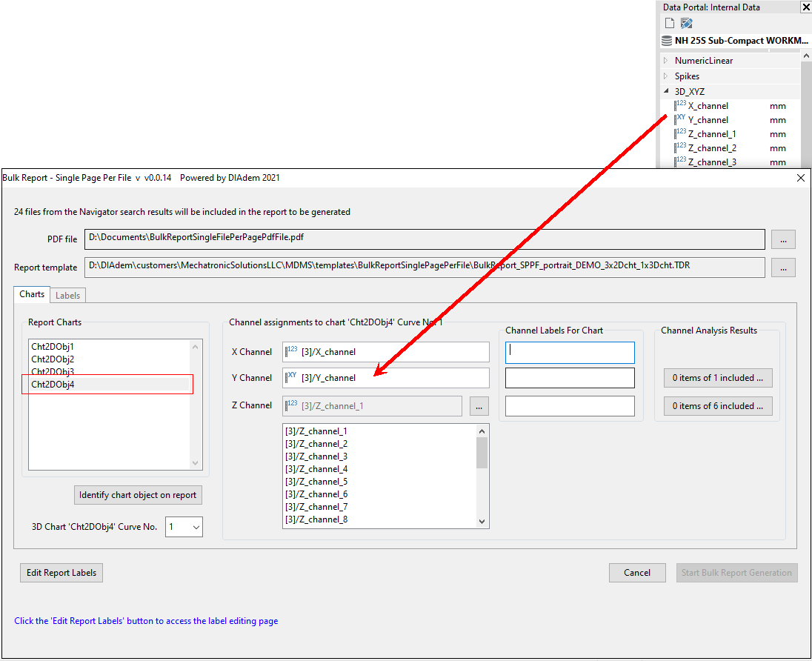
Task: Open the ellipsis button beside Z Channel field
Action: coord(479,406)
